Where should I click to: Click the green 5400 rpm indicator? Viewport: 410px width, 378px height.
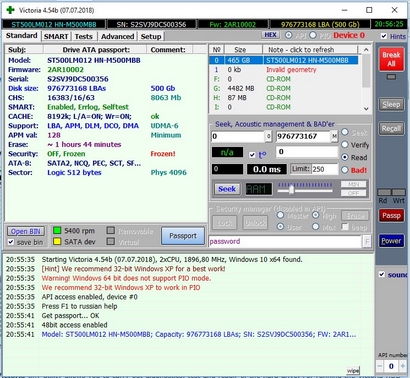57,230
